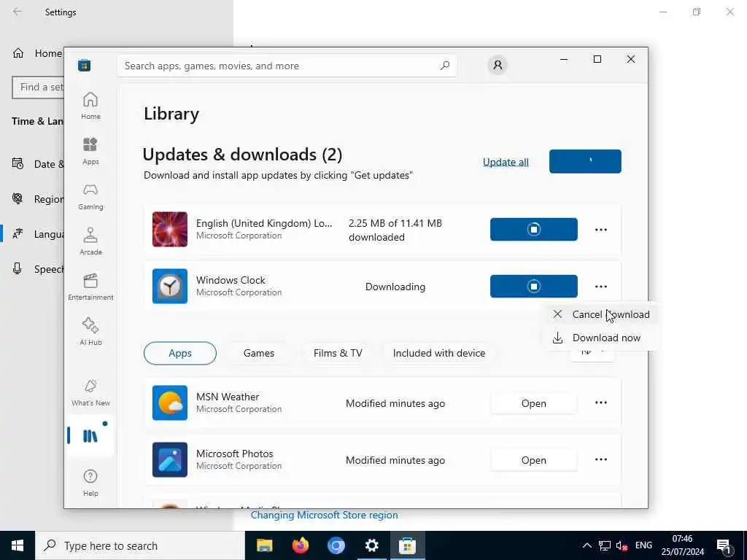Open the Windows Start menu
The width and height of the screenshot is (747, 560).
pyautogui.click(x=18, y=545)
